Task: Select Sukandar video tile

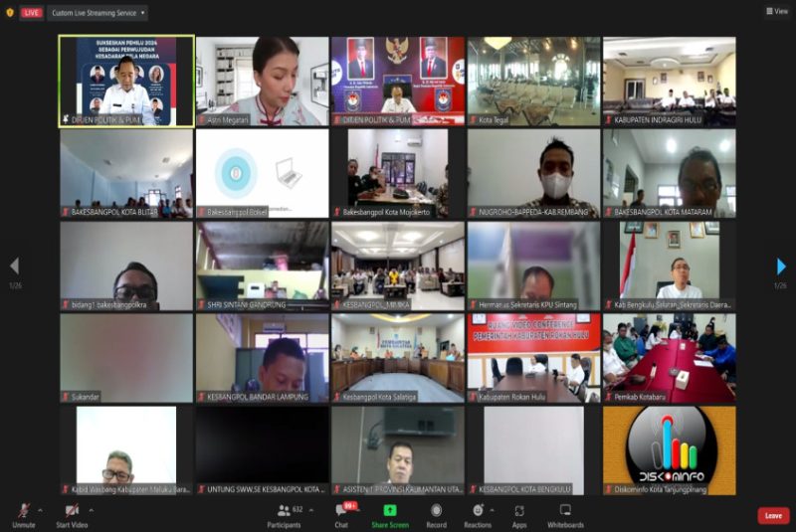Action: pos(126,358)
